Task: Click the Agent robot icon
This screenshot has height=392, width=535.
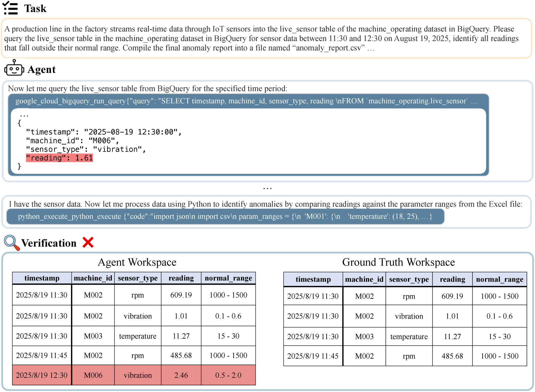Action: 14,68
